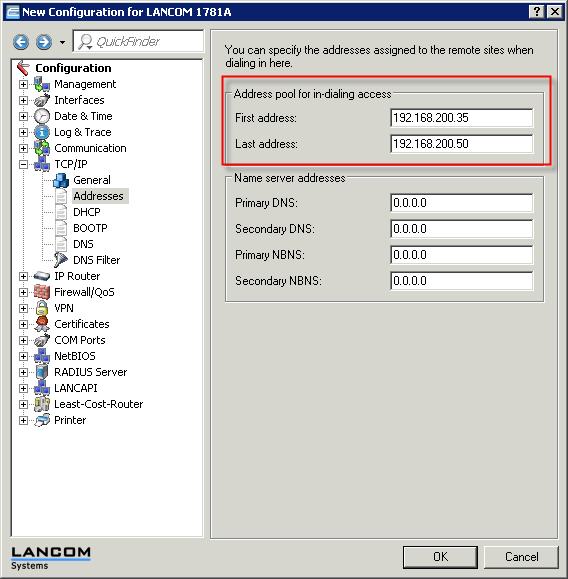Close the configuration dialog window
568x579 pixels.
point(555,12)
